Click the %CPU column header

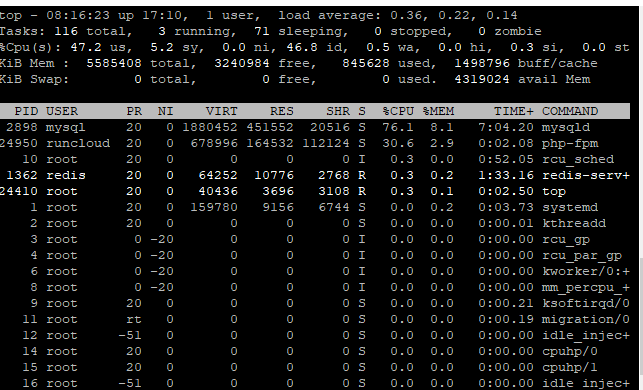click(398, 112)
